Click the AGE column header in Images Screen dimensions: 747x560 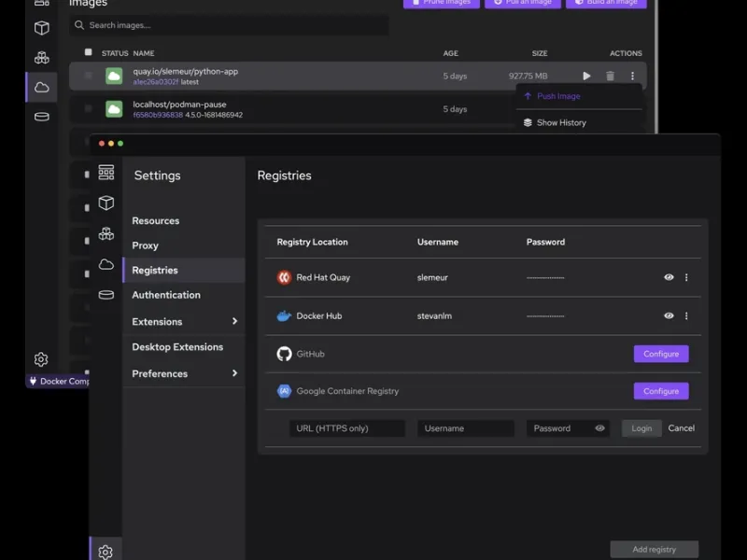[450, 53]
